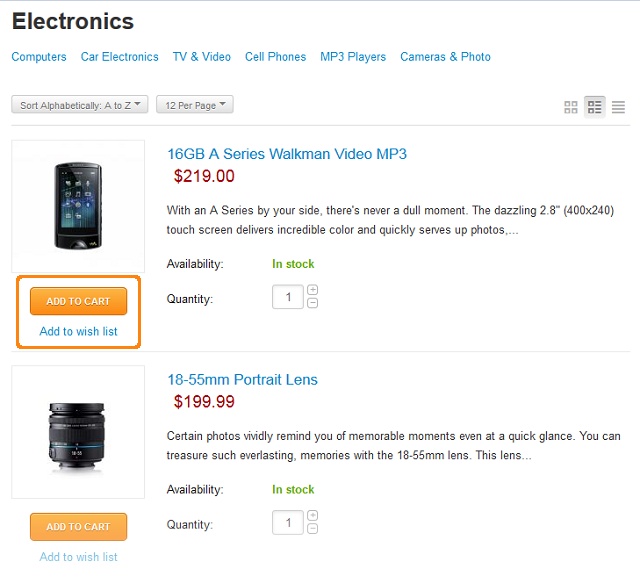Click the Walkman quantity input field

pos(288,297)
